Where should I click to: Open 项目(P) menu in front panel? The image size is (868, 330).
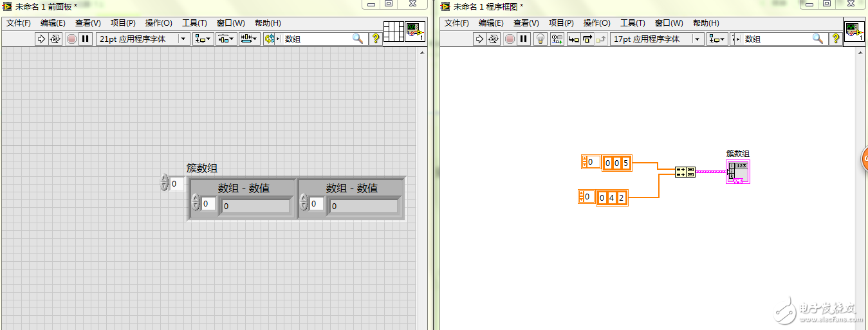[123, 23]
